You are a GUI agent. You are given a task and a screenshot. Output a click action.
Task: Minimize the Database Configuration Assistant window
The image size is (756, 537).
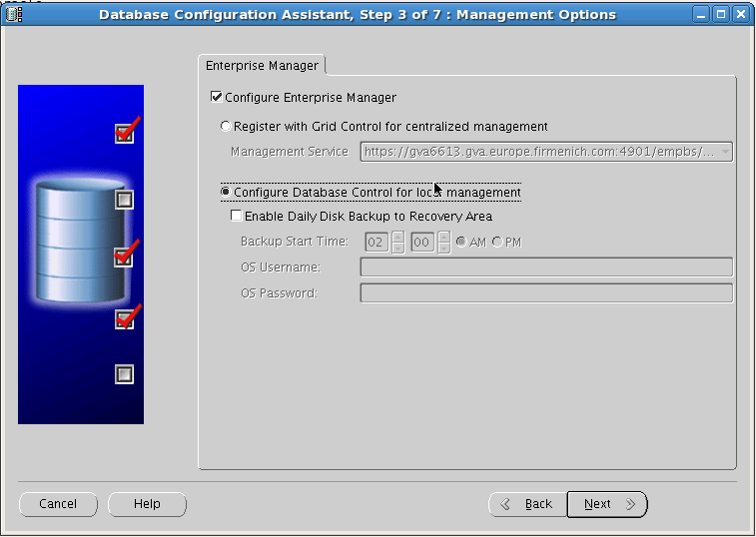(702, 14)
